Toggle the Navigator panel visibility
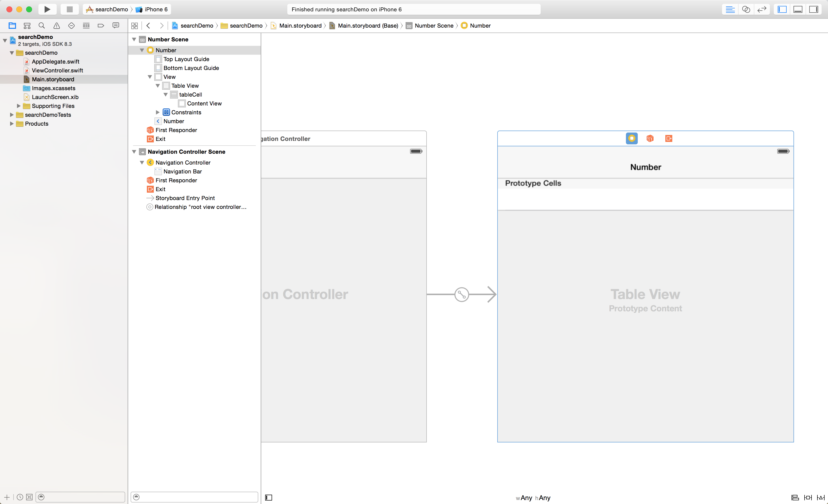The image size is (828, 504). (x=782, y=9)
